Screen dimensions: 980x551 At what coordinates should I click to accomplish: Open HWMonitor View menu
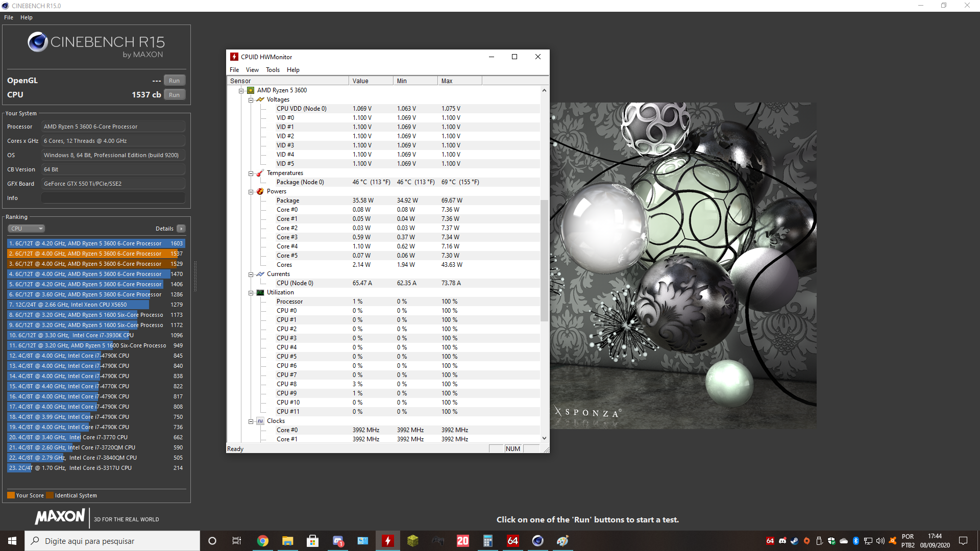(252, 70)
